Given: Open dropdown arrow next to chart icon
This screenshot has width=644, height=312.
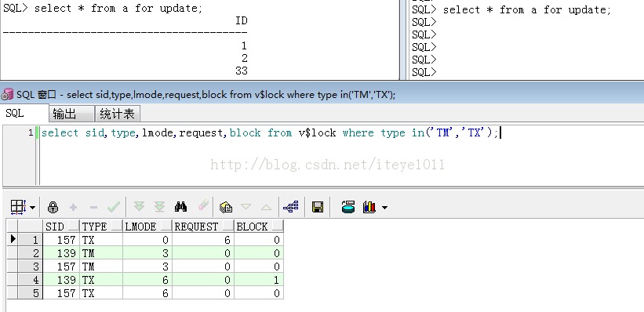Looking at the screenshot, I should click(384, 208).
